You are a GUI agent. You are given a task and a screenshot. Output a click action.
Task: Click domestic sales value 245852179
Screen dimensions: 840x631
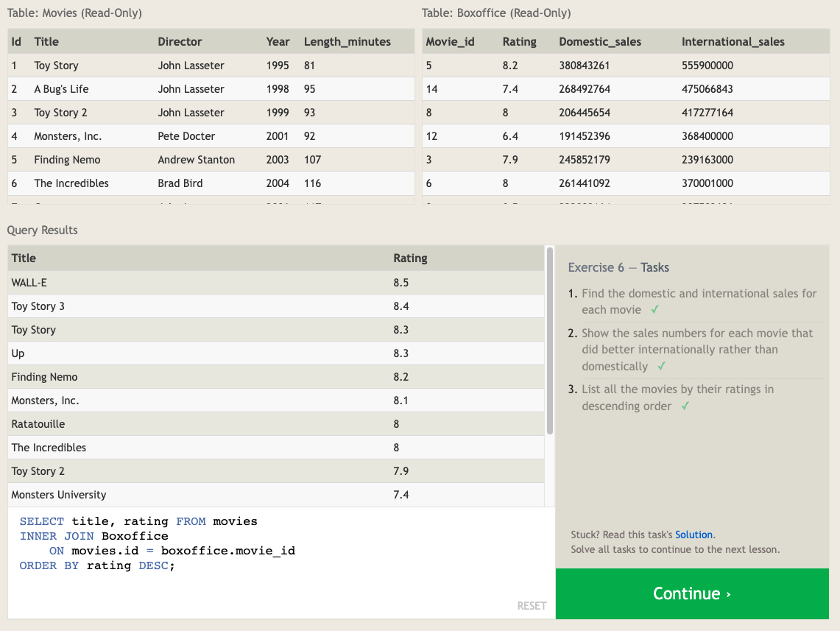585,160
